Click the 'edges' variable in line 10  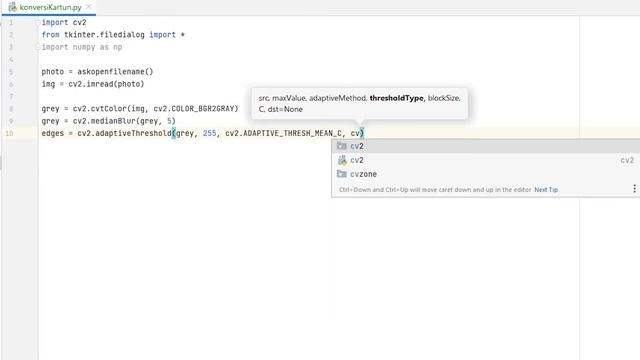(53, 133)
